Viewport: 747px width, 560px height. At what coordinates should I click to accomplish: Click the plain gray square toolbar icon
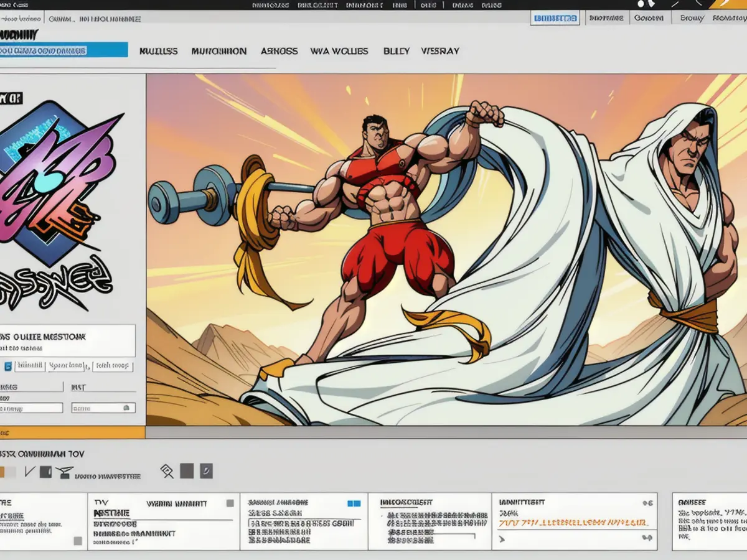(x=187, y=471)
